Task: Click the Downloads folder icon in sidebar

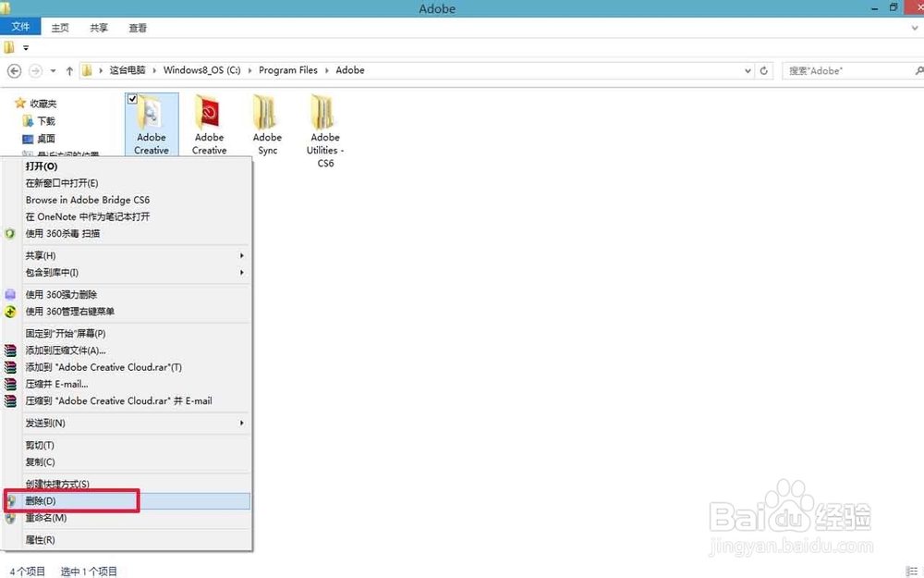Action: point(28,121)
